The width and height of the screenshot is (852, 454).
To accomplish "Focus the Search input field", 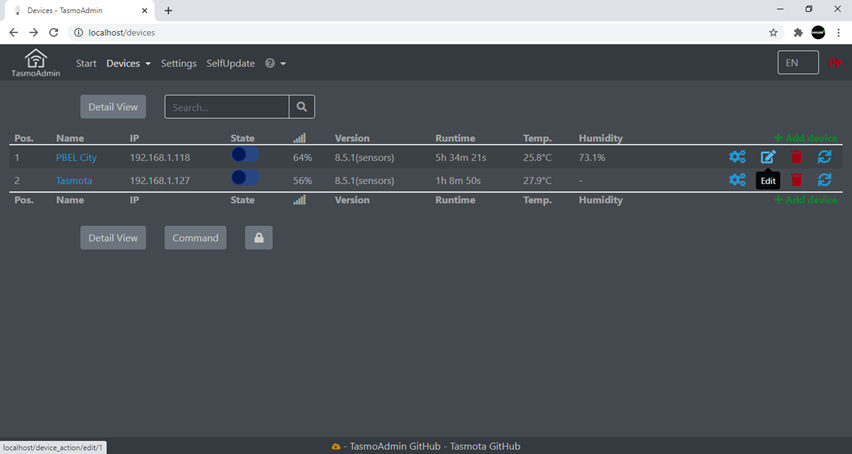I will (227, 107).
